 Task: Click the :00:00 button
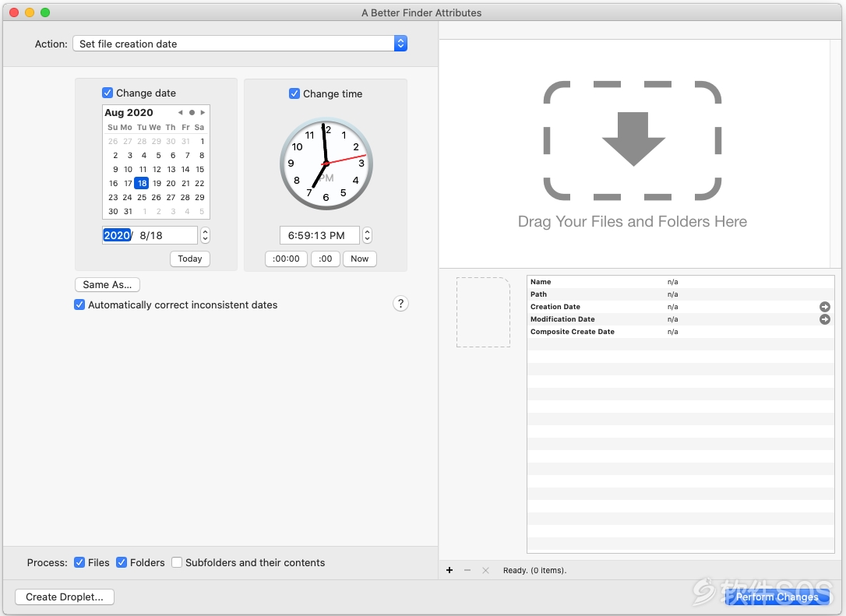click(x=286, y=259)
